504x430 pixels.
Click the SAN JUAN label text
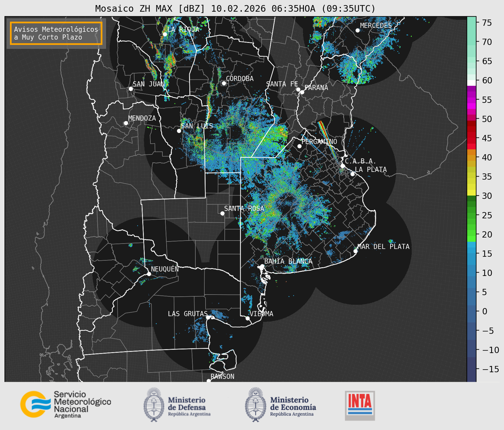click(x=149, y=84)
